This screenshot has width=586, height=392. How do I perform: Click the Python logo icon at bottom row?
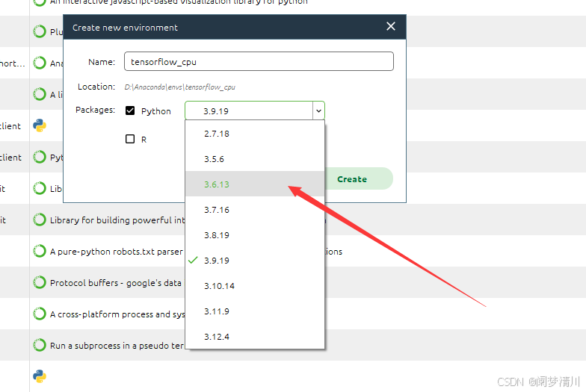point(39,376)
